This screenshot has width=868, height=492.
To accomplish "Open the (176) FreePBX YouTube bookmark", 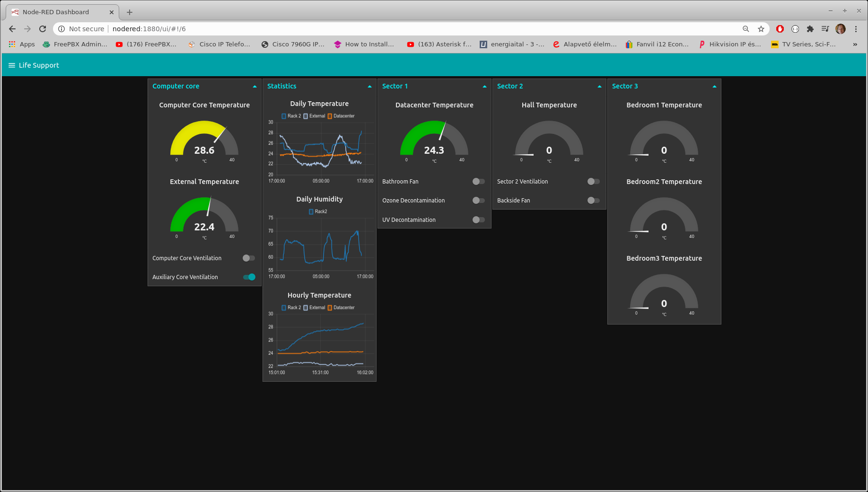I will coord(146,44).
